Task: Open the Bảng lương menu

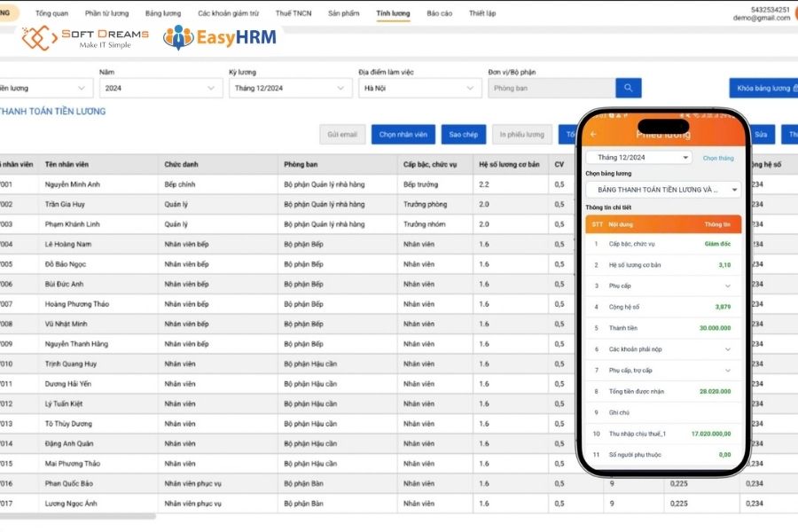Action: (163, 13)
